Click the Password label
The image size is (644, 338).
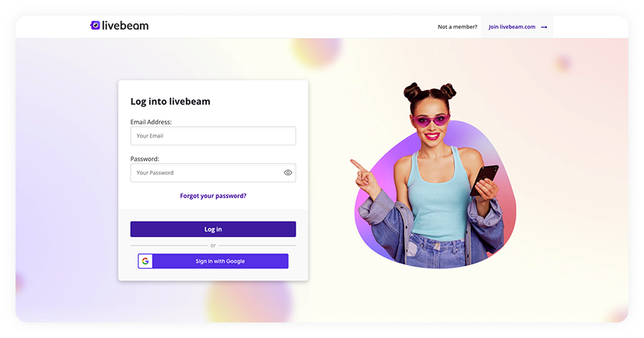coord(145,159)
